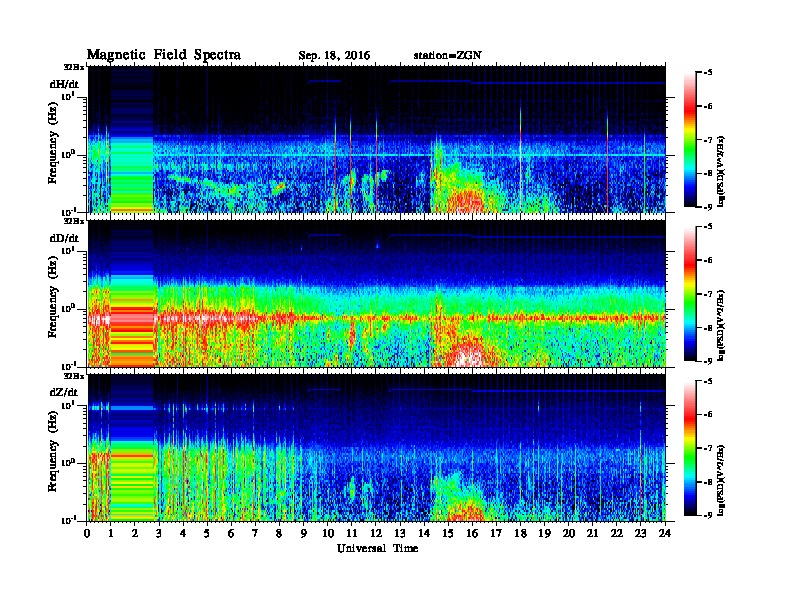Click inside the dD/dt spectrogram plot
Image resolution: width=792 pixels, height=612 pixels.
click(376, 293)
